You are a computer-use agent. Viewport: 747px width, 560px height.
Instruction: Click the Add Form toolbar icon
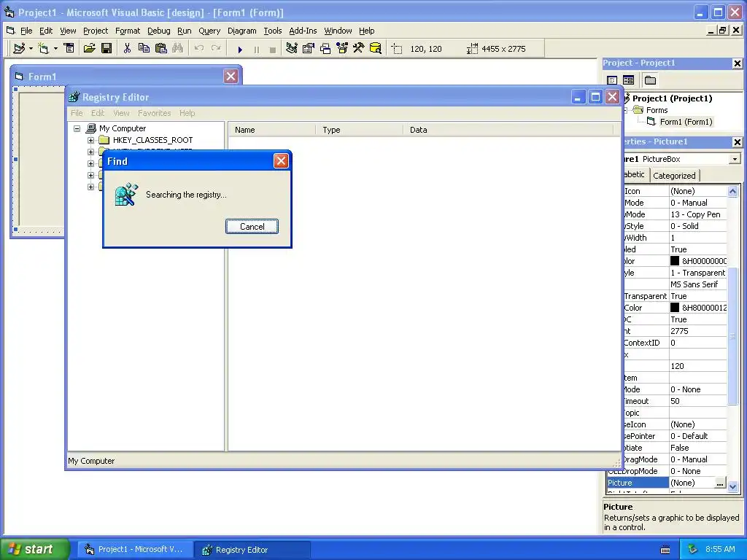point(44,49)
